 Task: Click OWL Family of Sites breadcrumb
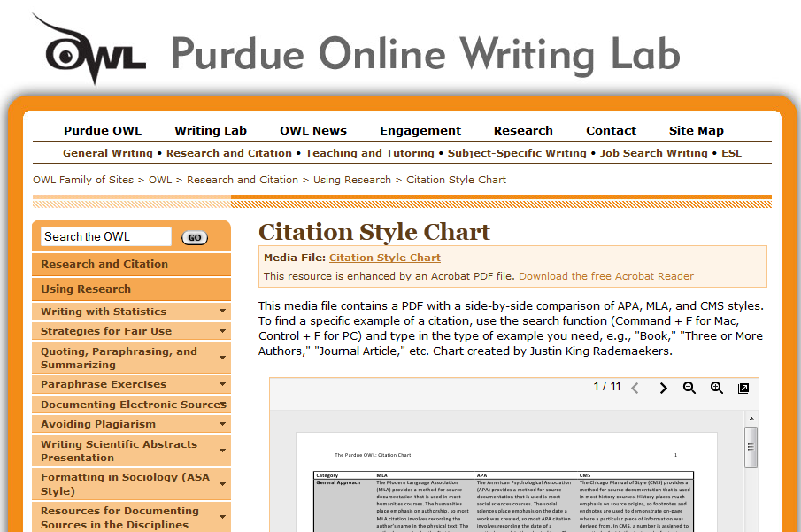coord(83,180)
